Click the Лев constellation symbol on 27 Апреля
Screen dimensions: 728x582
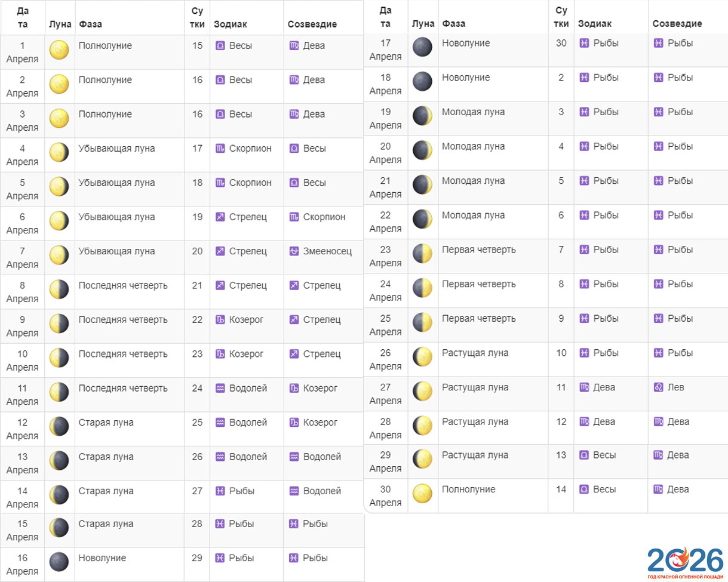tap(658, 387)
